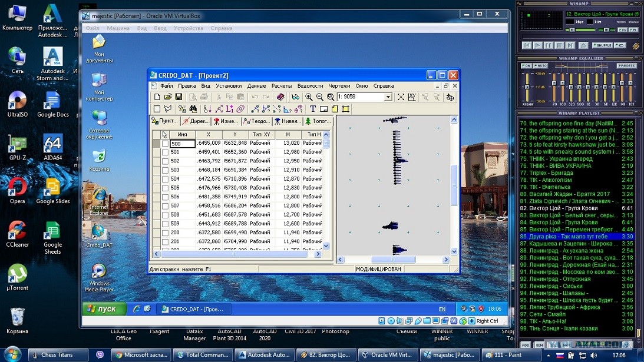The image size is (644, 362).
Task: Click Winamp play button
Action: point(537,45)
